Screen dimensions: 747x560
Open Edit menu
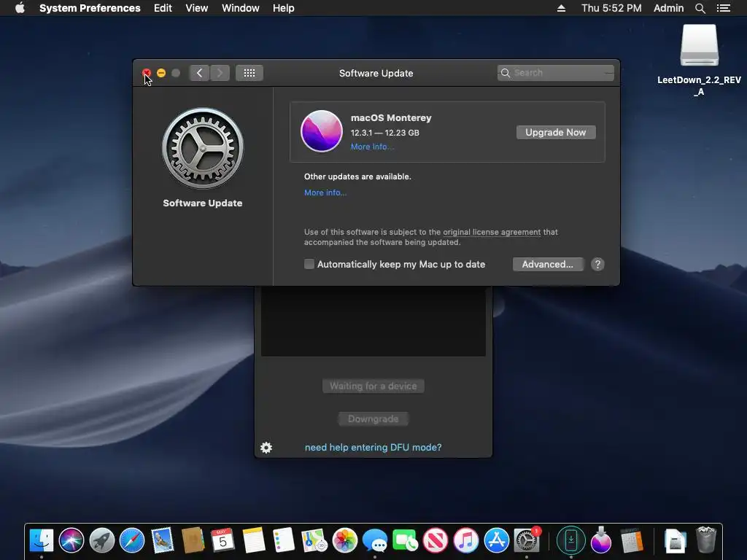click(163, 8)
